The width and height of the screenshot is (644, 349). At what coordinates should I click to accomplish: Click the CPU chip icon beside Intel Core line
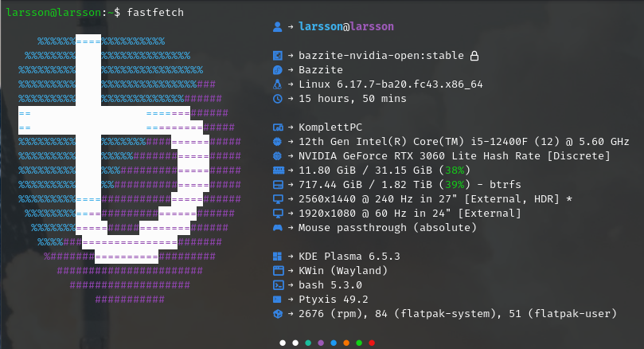point(278,142)
